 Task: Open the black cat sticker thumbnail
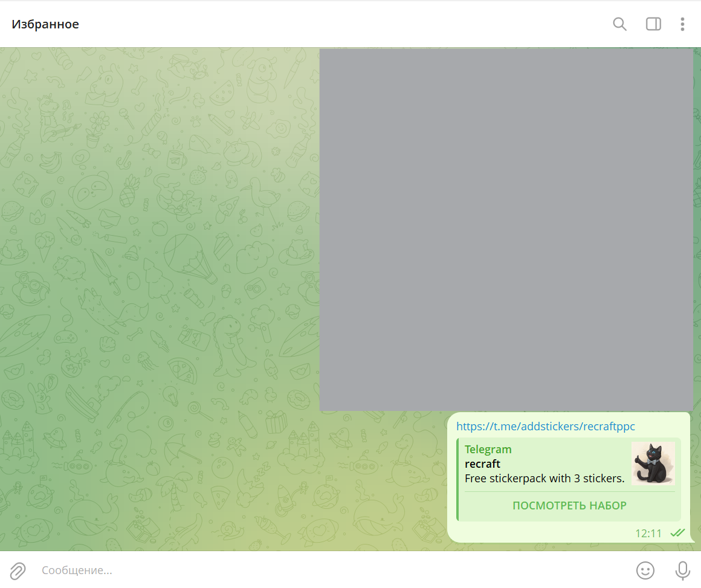(653, 464)
